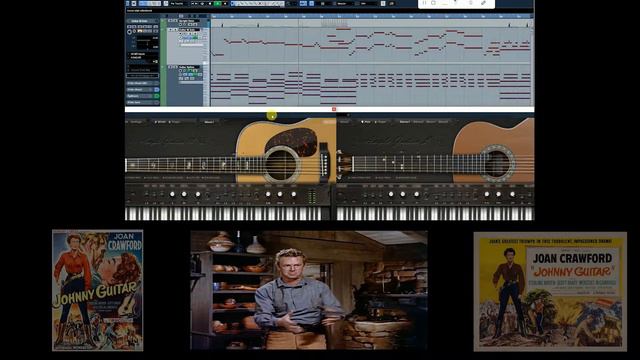Start playback with the green Play button

[217, 4]
